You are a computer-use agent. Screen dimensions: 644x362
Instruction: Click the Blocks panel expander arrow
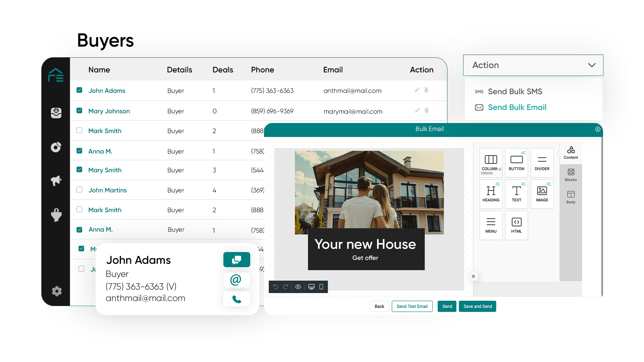(474, 276)
